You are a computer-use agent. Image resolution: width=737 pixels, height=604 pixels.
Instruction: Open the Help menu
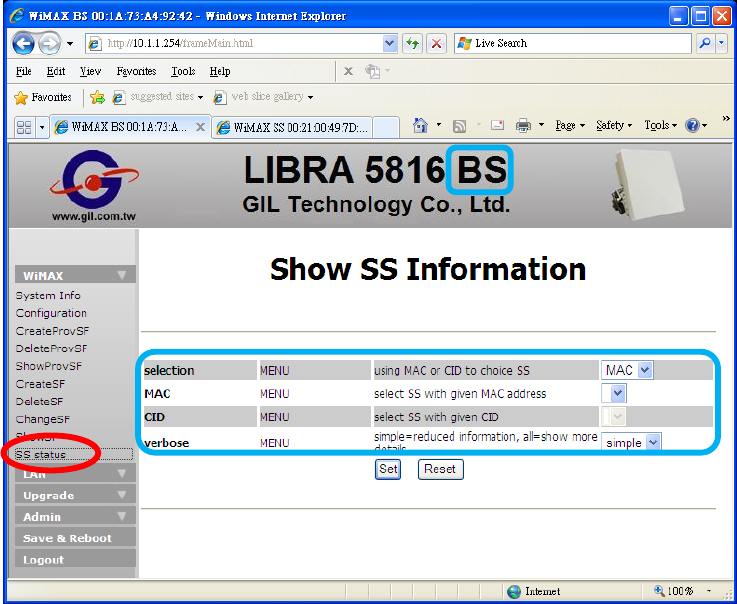220,71
